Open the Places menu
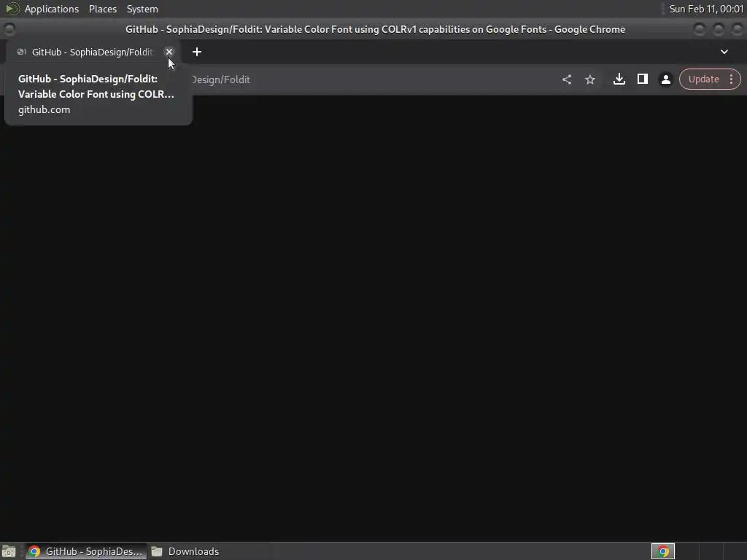Image resolution: width=747 pixels, height=560 pixels. click(102, 9)
